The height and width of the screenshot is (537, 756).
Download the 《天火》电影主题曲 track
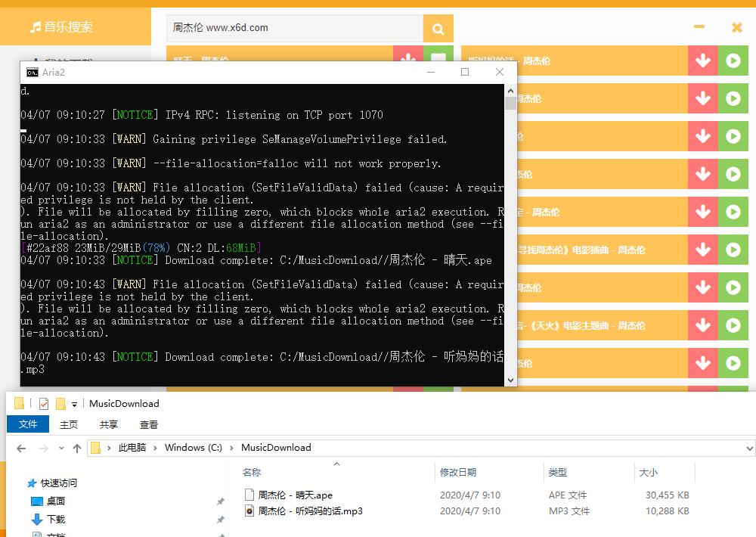(x=702, y=325)
